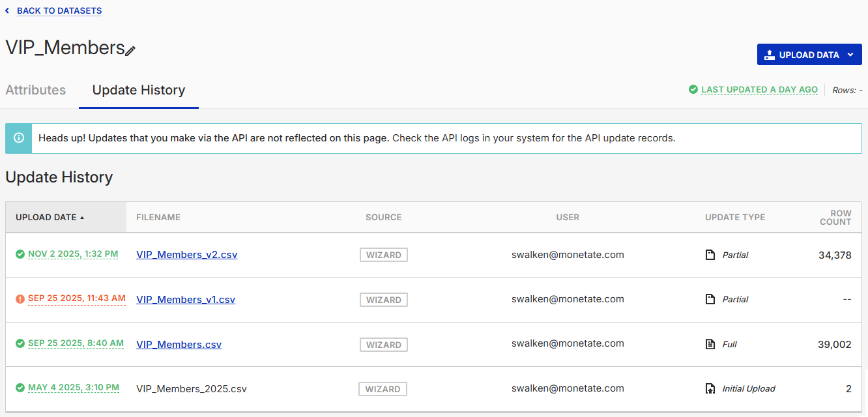Open the VIP_Members.csv file link
868x417 pixels.
179,344
